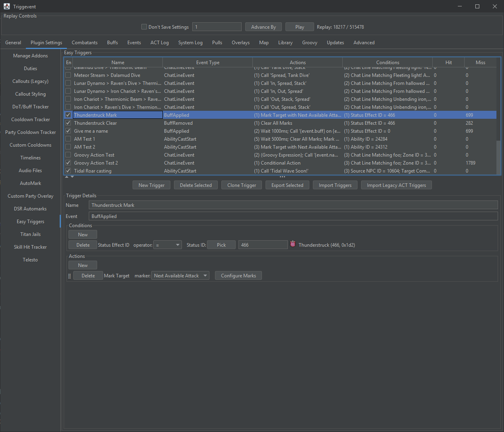Screen dimensions: 504x432
Task: Sort triggers by the Event Type column header
Action: pos(208,63)
